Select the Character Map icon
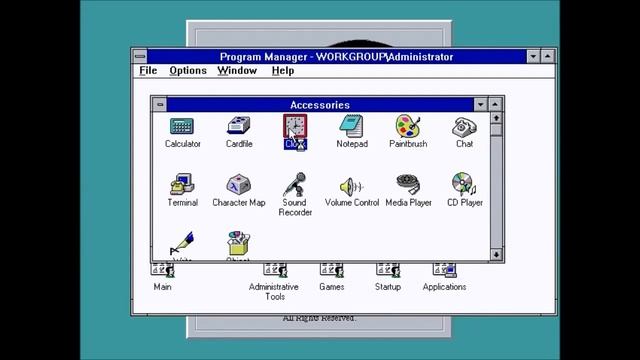 coord(239,185)
